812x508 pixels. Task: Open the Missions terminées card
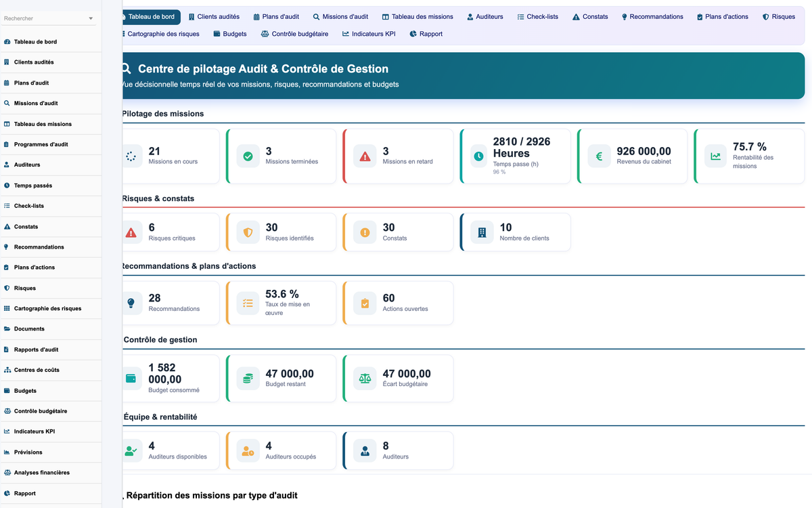tap(281, 156)
